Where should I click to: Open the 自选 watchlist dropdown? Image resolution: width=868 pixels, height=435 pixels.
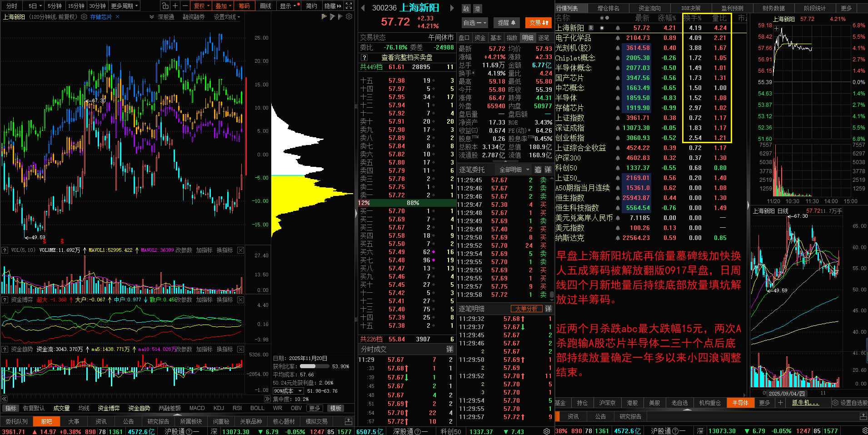tap(474, 22)
